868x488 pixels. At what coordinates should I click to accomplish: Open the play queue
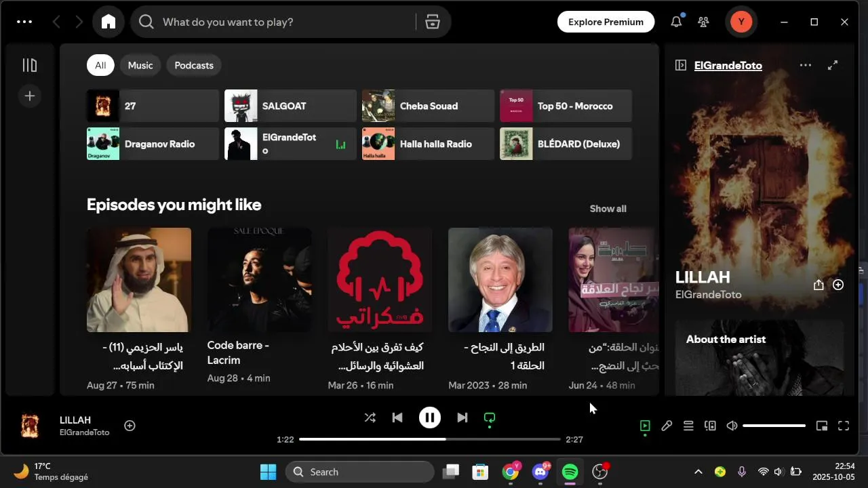click(688, 426)
